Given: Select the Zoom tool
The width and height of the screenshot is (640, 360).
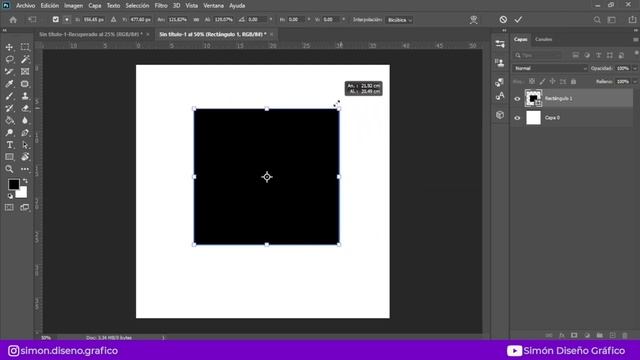Looking at the screenshot, I should 9,169.
